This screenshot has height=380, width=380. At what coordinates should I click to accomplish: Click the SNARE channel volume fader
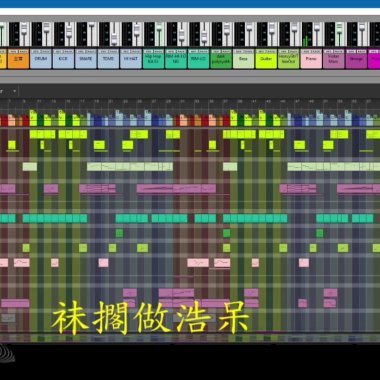point(91,26)
